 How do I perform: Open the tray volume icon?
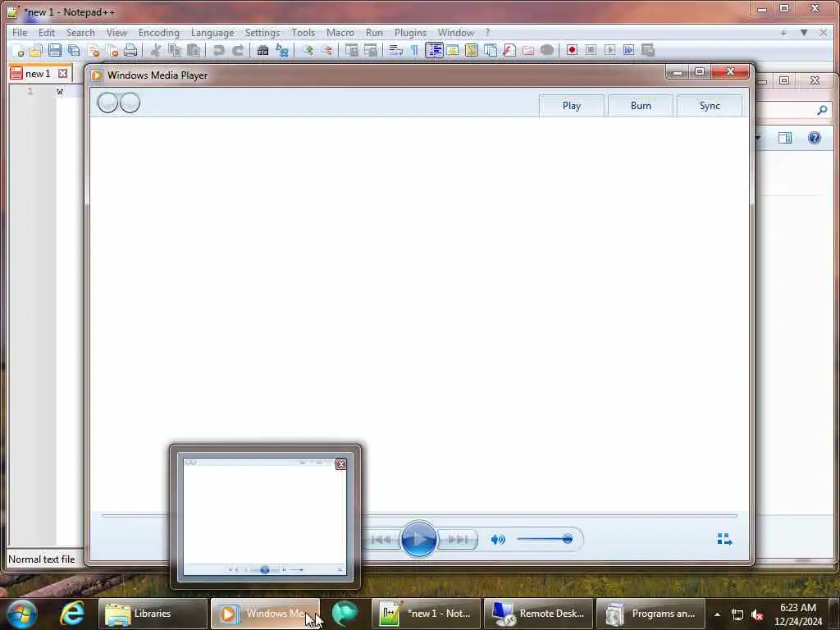pos(757,615)
